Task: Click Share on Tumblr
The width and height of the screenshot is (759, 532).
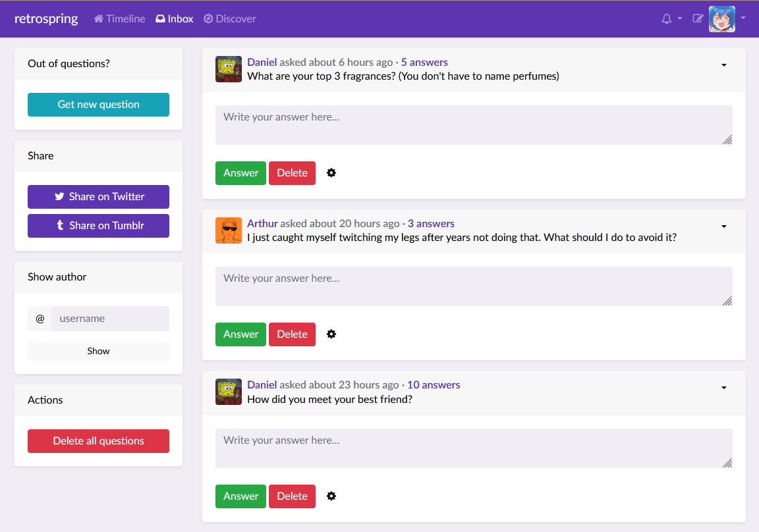Action: (x=98, y=226)
